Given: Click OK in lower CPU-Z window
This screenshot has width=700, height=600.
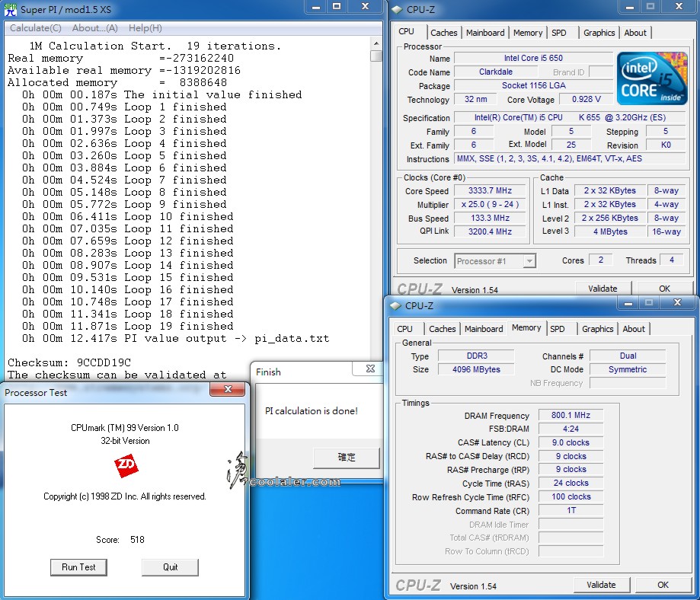Looking at the screenshot, I should (663, 584).
